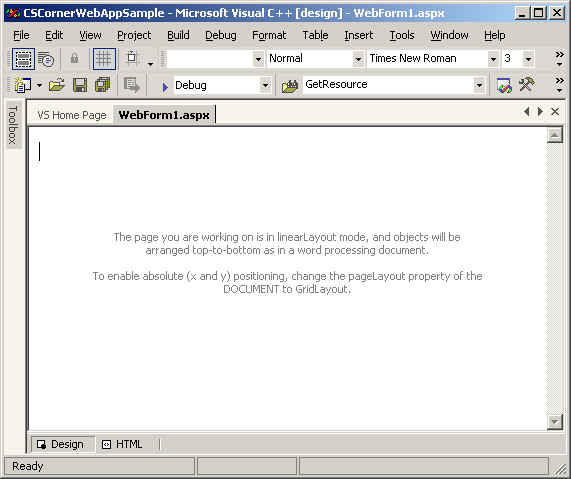This screenshot has height=479, width=571.
Task: Open the Window menu
Action: pos(449,35)
